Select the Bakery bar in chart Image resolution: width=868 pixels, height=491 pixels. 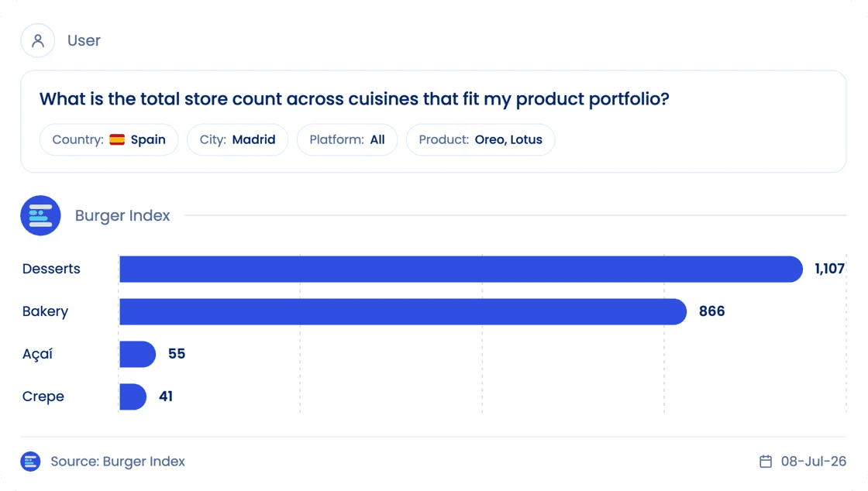(x=403, y=312)
